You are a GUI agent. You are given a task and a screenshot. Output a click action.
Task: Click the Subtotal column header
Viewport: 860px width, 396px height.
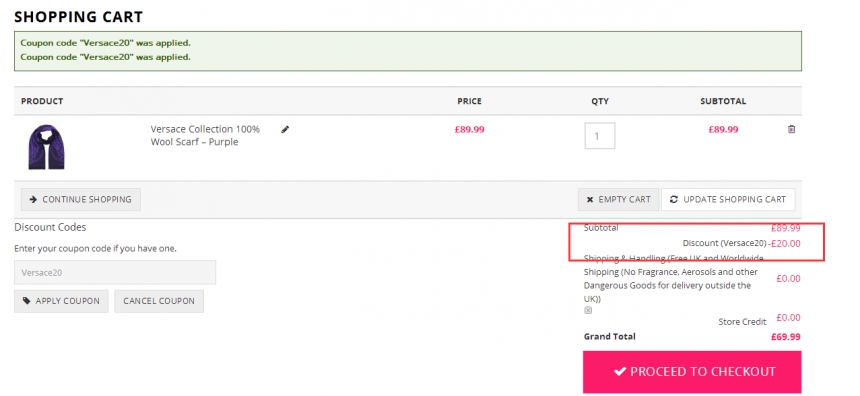723,101
